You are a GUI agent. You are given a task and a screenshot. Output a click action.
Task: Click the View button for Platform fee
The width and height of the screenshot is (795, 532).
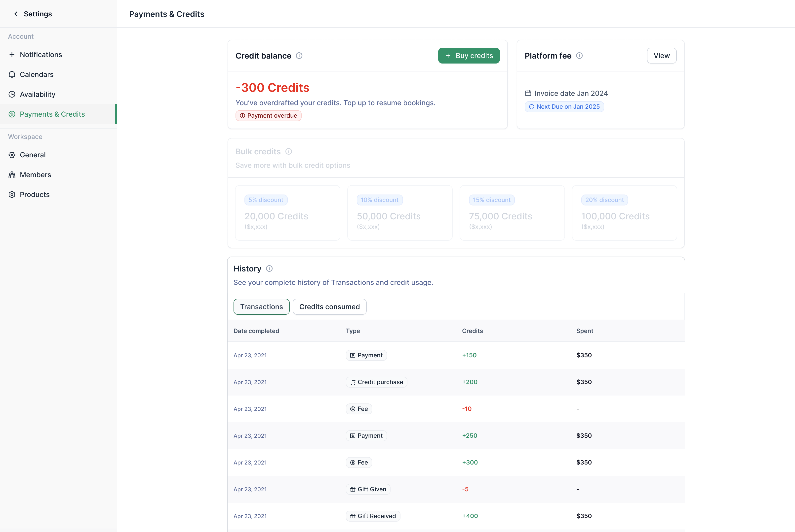(661, 56)
